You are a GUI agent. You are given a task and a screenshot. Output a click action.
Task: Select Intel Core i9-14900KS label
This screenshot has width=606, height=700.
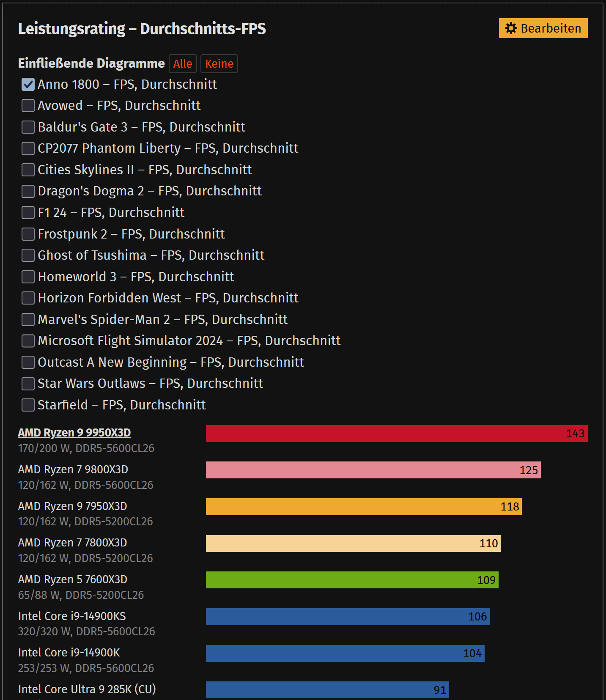coord(72,616)
